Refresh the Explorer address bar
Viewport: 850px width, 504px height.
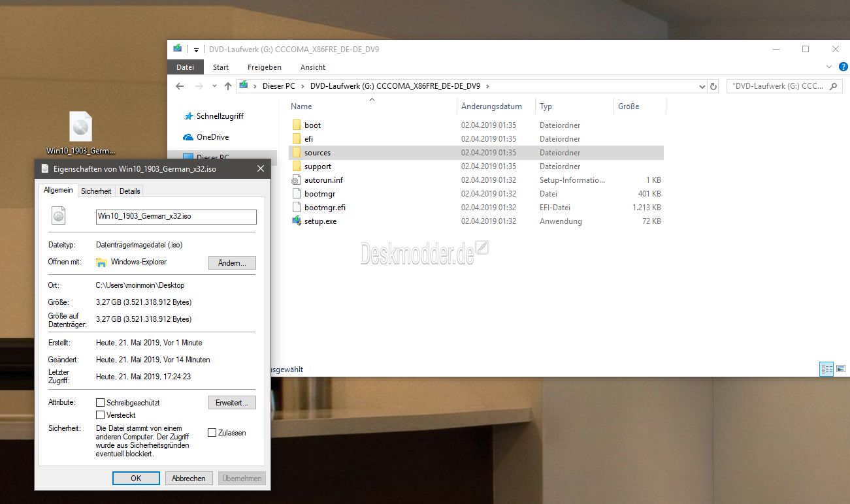click(x=713, y=86)
